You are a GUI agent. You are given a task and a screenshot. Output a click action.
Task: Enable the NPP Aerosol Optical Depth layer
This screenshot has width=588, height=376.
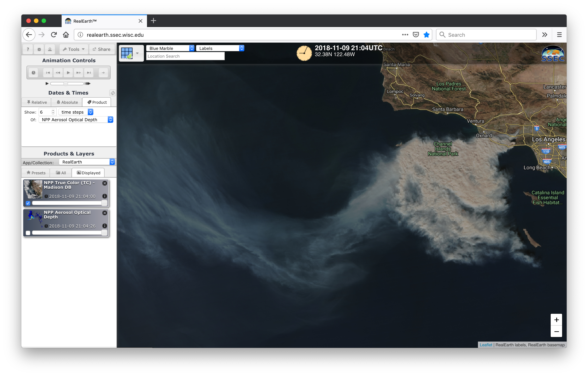pyautogui.click(x=28, y=233)
